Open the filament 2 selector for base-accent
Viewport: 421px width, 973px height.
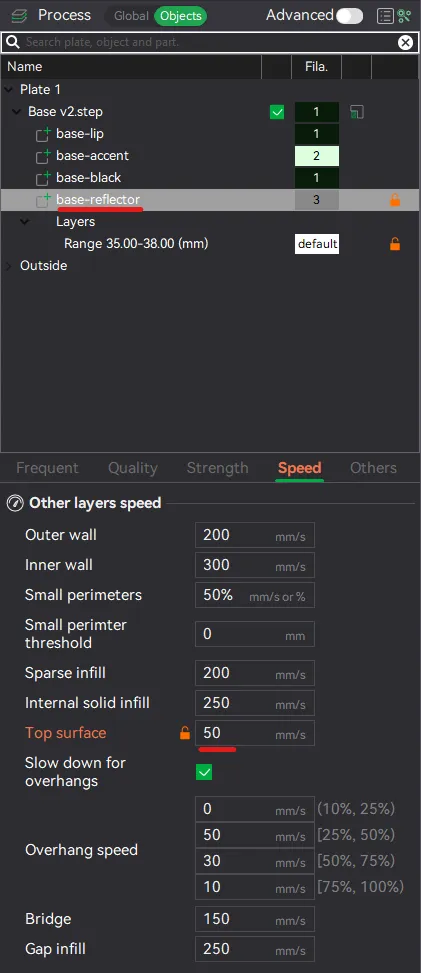(317, 156)
